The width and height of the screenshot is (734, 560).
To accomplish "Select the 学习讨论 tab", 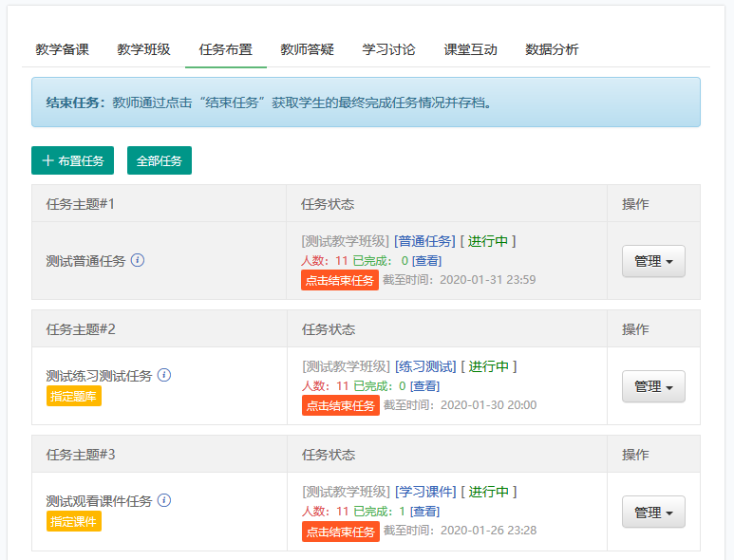I will click(x=389, y=49).
